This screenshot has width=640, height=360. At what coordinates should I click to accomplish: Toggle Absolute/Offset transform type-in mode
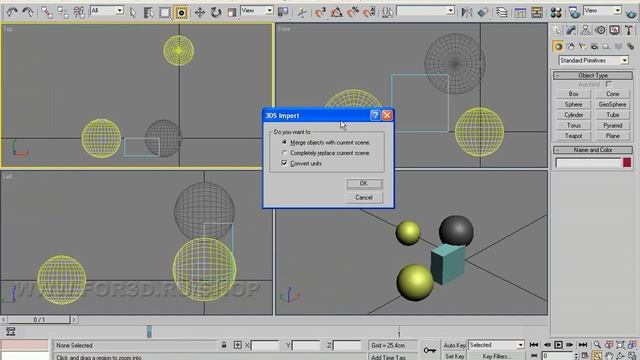(238, 345)
